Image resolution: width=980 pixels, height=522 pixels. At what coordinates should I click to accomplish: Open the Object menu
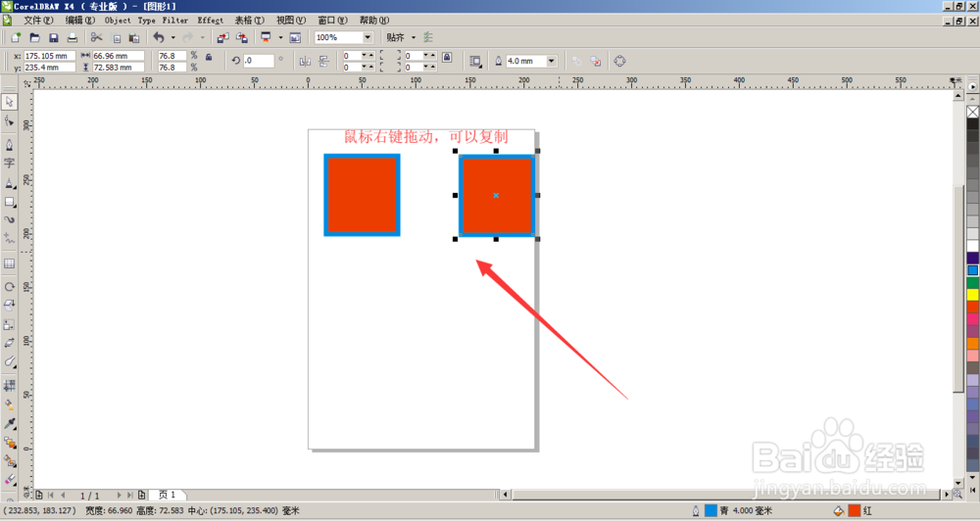[x=119, y=20]
